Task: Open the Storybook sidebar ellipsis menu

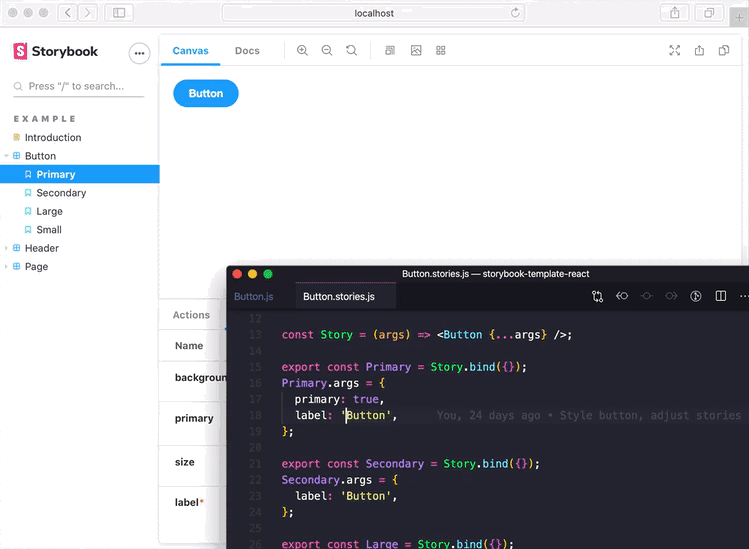Action: (139, 53)
